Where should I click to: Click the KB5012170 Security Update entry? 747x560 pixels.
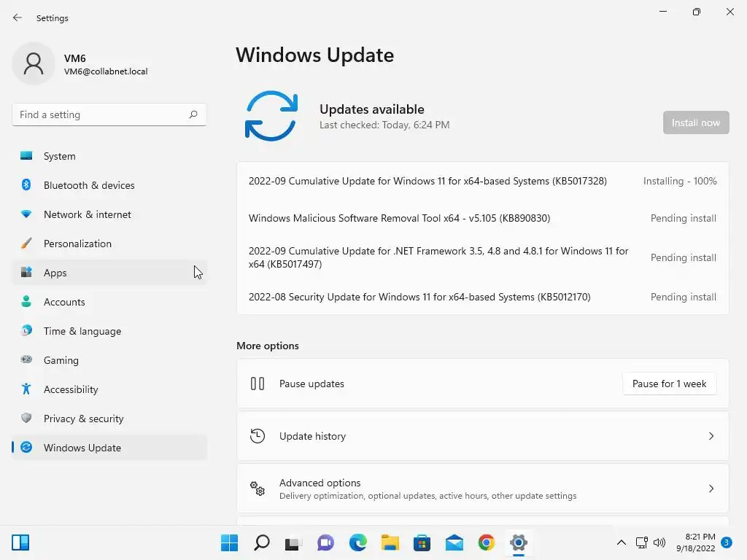pyautogui.click(x=419, y=297)
